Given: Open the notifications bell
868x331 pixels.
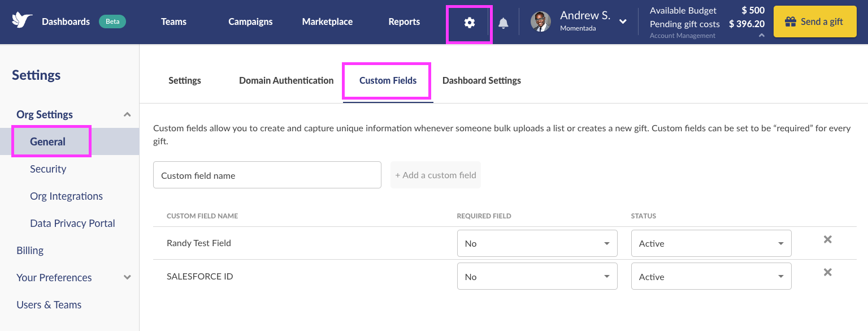Looking at the screenshot, I should [504, 23].
